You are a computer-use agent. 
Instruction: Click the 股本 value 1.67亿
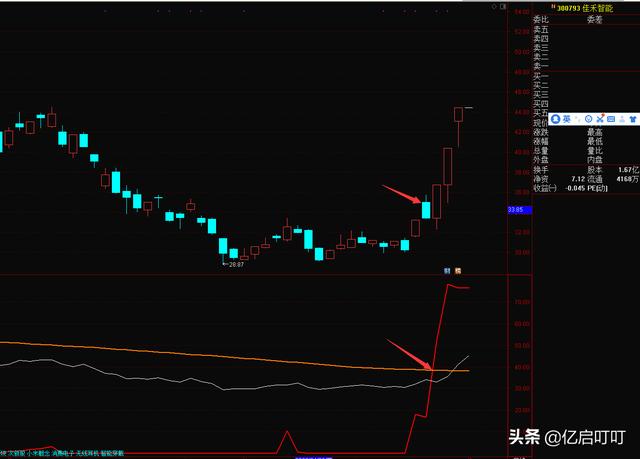629,170
